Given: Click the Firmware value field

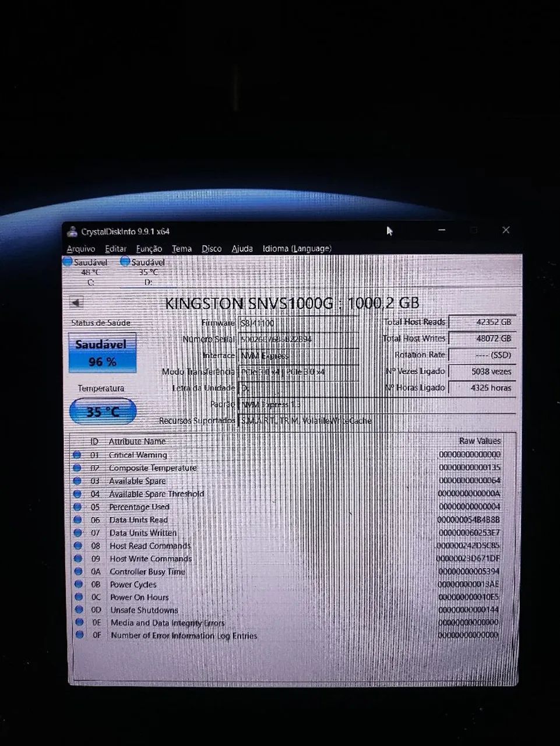Looking at the screenshot, I should click(x=298, y=323).
